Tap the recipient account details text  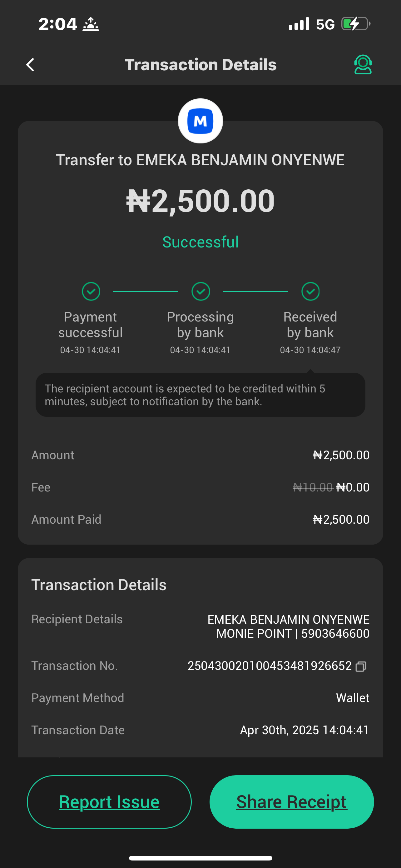[x=288, y=626]
